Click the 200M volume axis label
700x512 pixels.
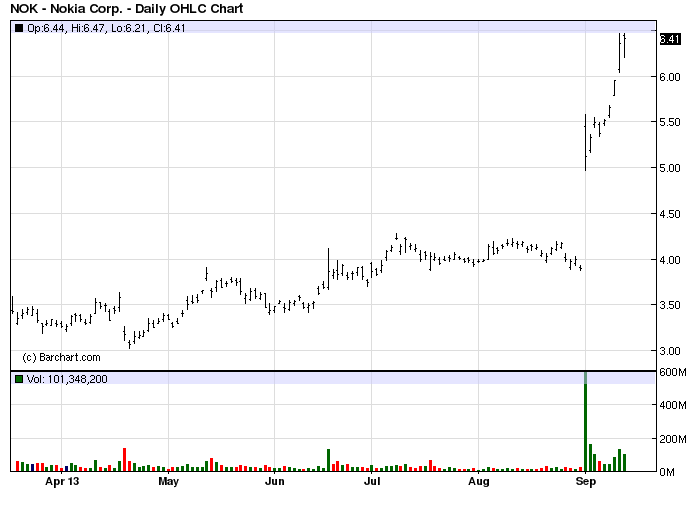(x=673, y=439)
